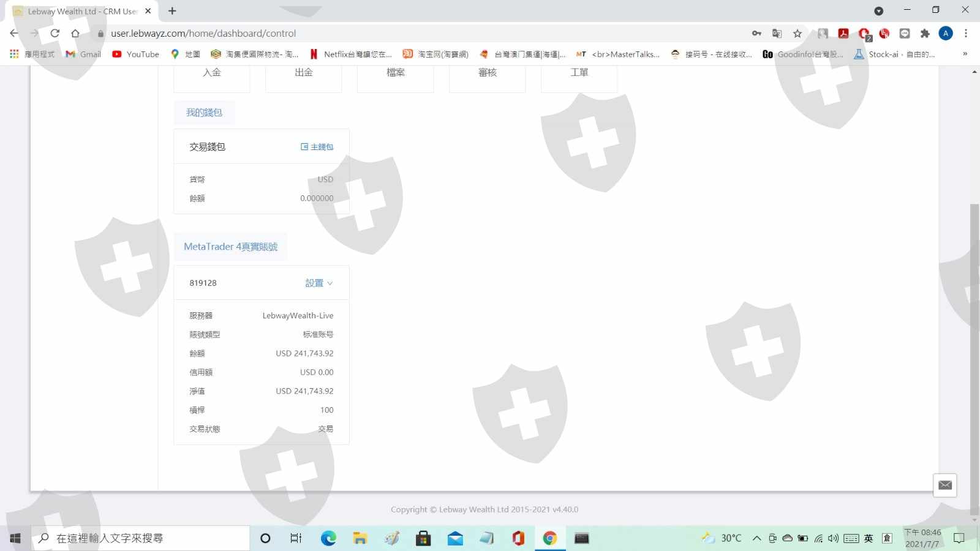Open the envelope message button
The height and width of the screenshot is (551, 980).
click(945, 485)
